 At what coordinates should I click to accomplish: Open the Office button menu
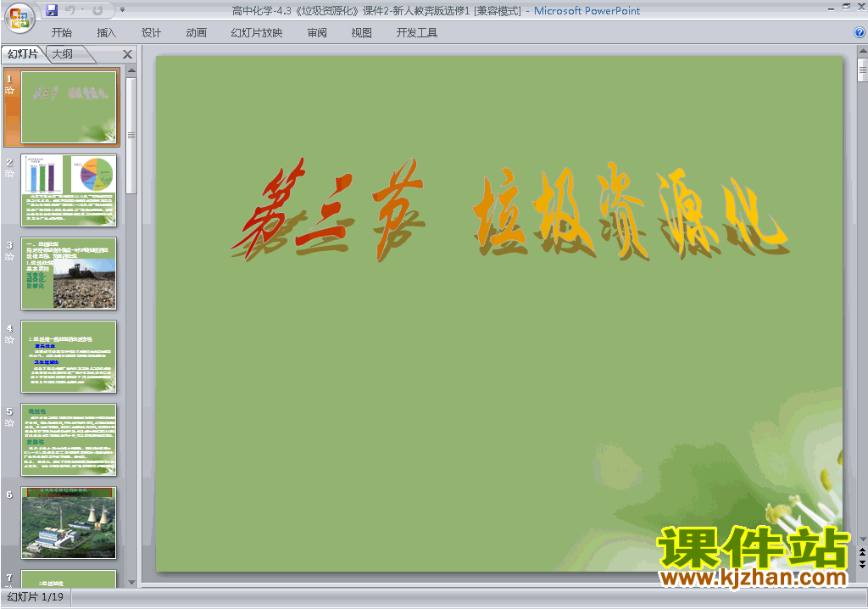point(20,19)
